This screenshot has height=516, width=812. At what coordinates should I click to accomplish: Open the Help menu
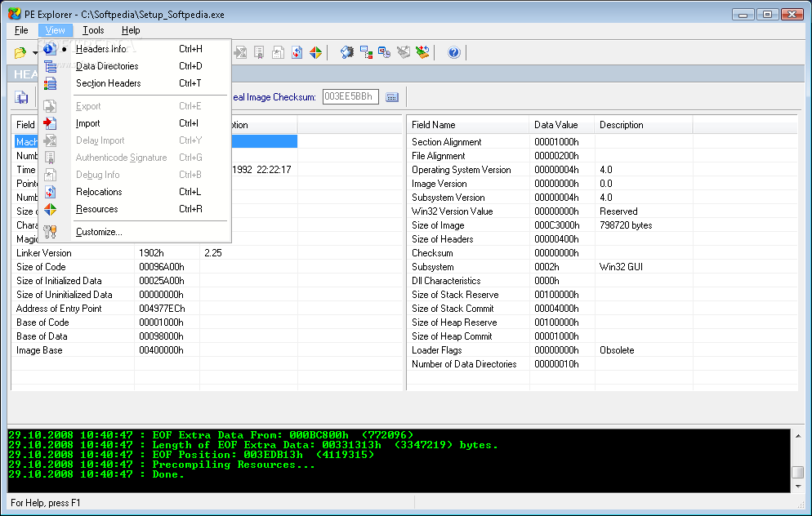pyautogui.click(x=131, y=30)
